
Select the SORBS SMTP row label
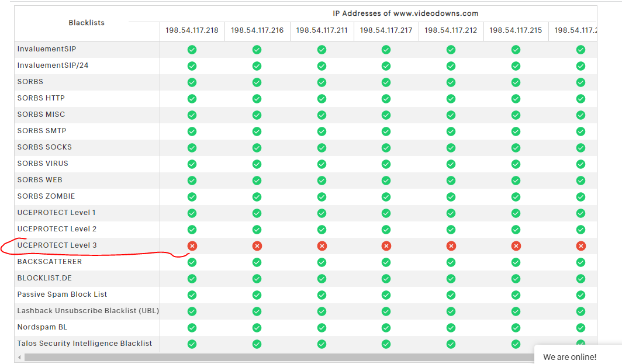[42, 130]
